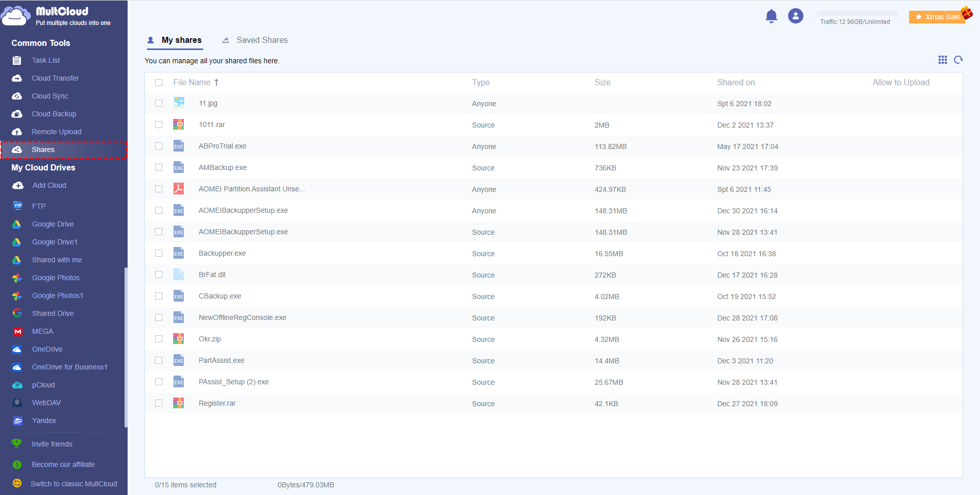Open OneDrive for Business1 drive
Image resolution: width=980 pixels, height=495 pixels.
coord(70,367)
